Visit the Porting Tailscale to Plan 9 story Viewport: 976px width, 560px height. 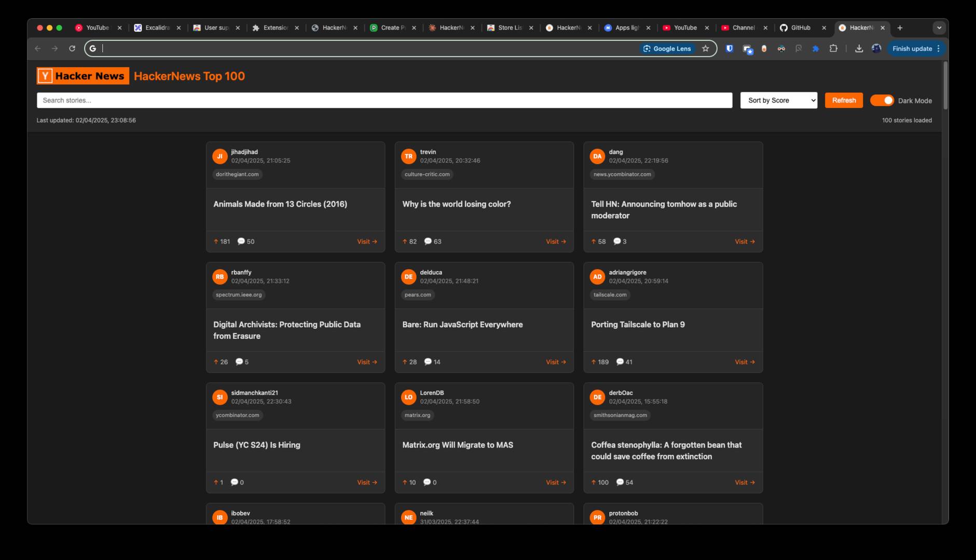[x=745, y=362]
